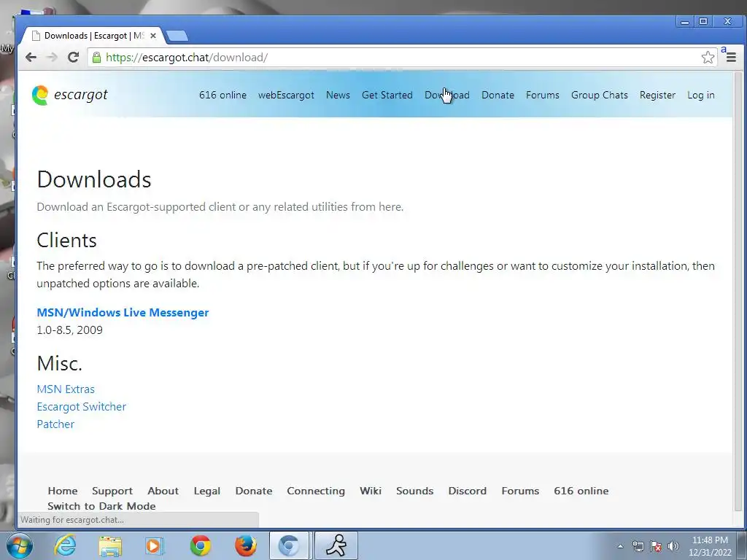This screenshot has width=747, height=560.
Task: Go to Get Started page
Action: [x=387, y=95]
